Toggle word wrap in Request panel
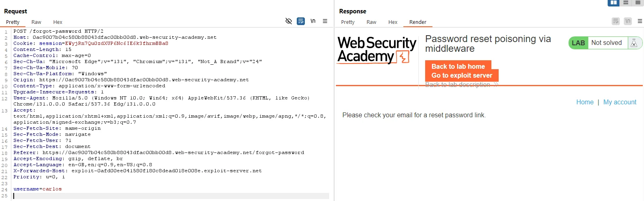 click(x=301, y=21)
